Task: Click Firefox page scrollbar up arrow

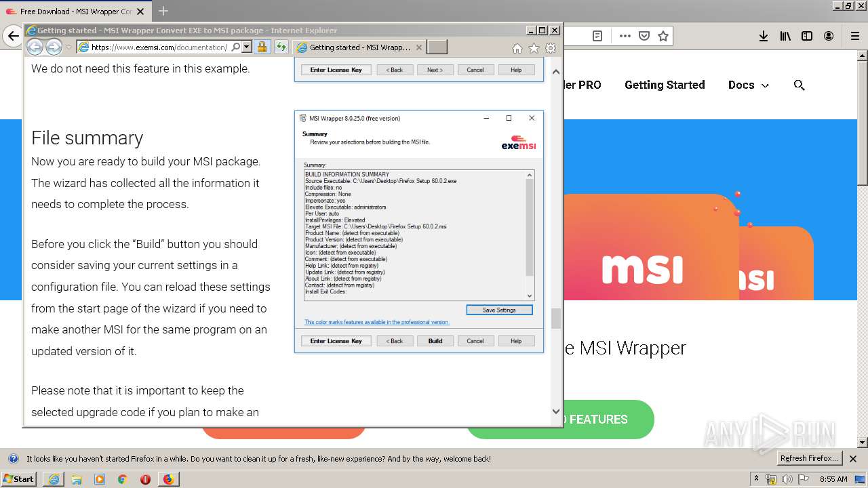Action: coord(863,57)
